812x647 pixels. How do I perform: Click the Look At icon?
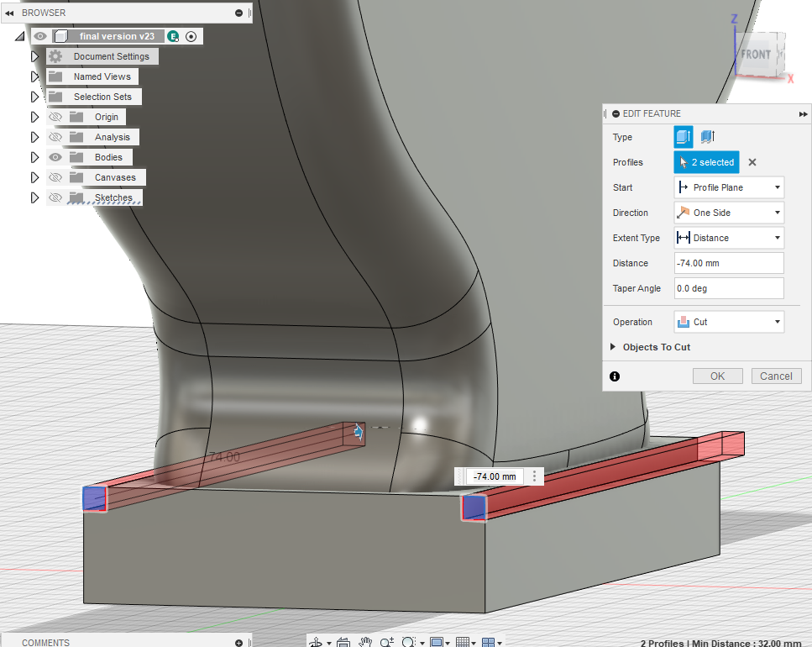click(343, 642)
